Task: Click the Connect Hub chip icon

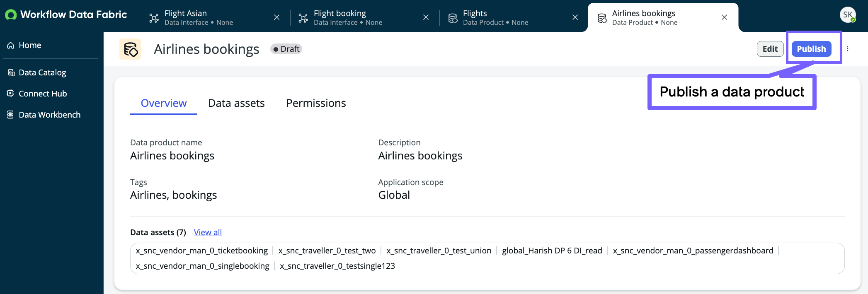Action: tap(11, 93)
